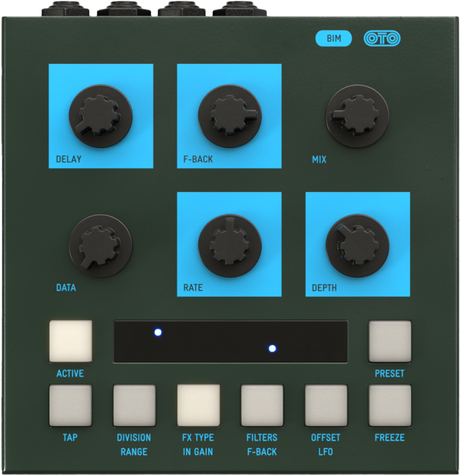Click the black LED display strip
The image size is (460, 476).
coord(230,341)
